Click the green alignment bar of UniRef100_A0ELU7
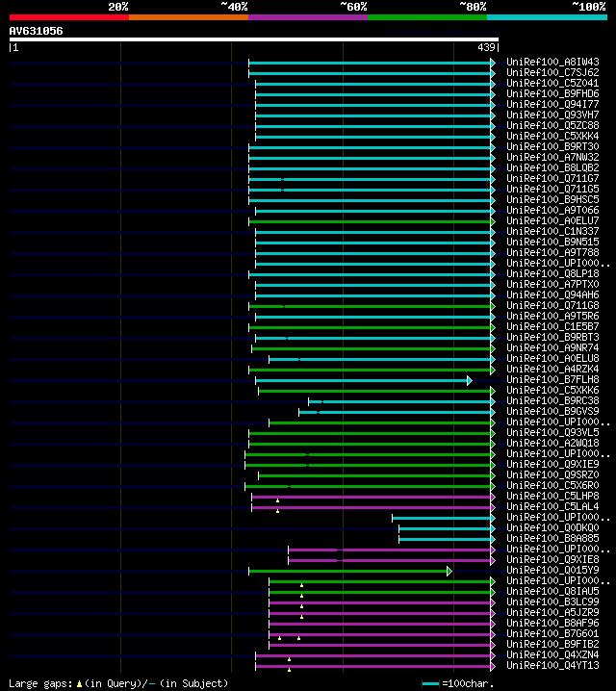This screenshot has height=691, width=616. click(370, 221)
